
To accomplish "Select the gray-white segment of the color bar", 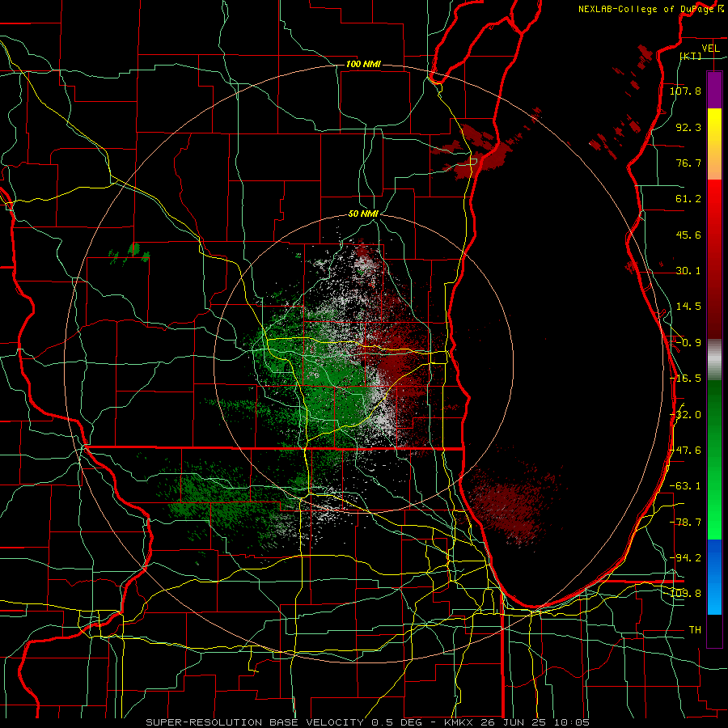I will tap(714, 360).
